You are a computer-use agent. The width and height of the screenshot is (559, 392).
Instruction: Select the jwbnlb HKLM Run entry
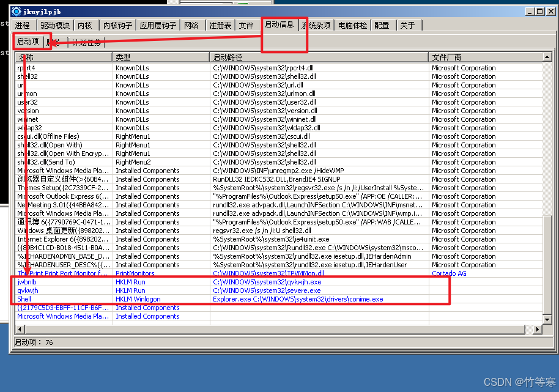click(x=27, y=283)
